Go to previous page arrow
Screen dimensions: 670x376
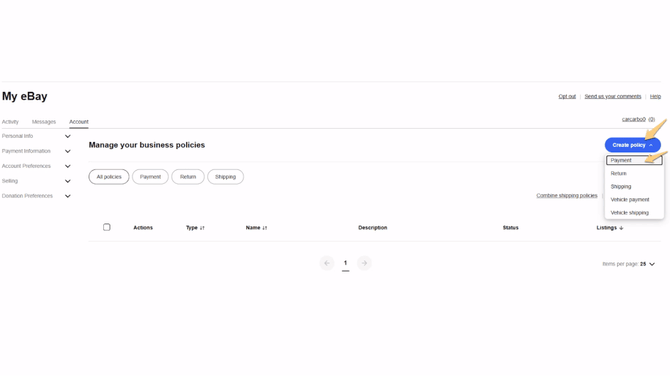327,263
